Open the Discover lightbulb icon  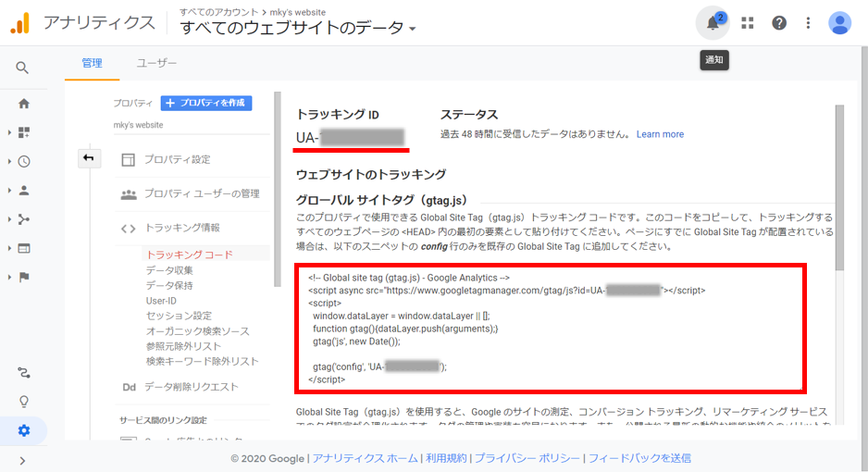pos(24,401)
